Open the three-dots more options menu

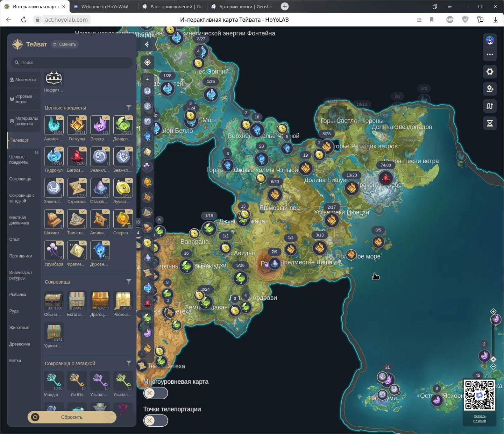click(490, 54)
